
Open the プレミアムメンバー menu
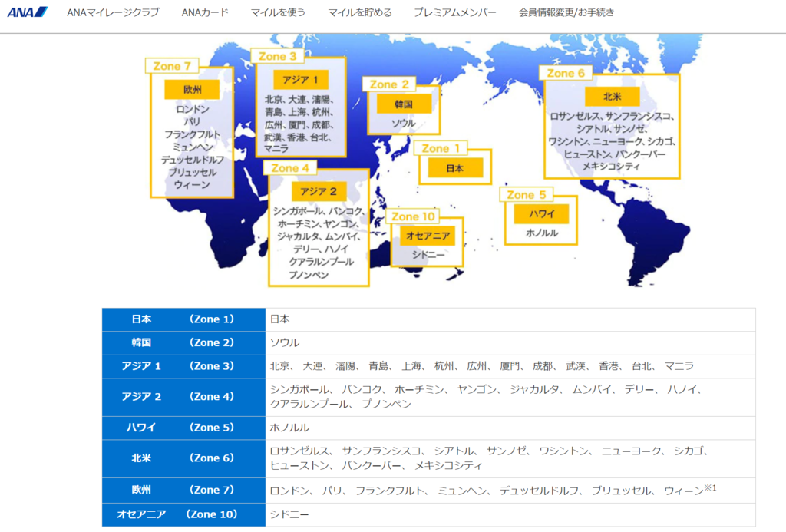pos(455,12)
